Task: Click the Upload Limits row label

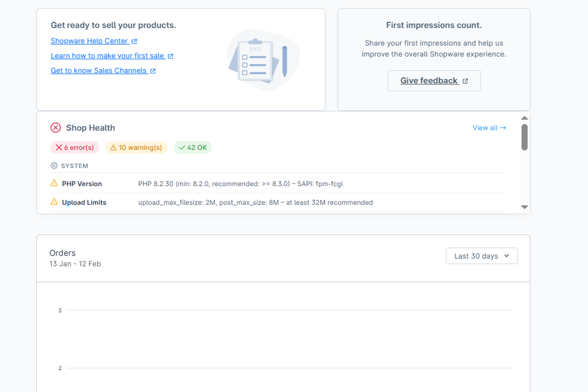Action: 84,202
